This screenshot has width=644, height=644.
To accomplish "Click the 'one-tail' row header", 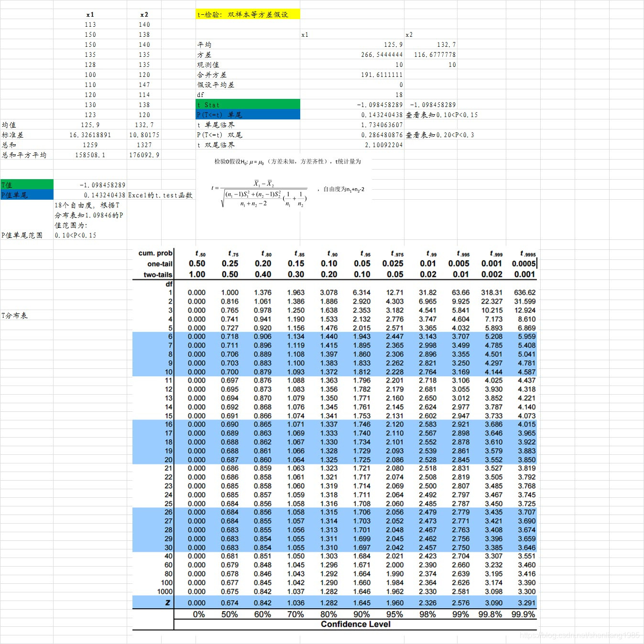I will pyautogui.click(x=160, y=264).
